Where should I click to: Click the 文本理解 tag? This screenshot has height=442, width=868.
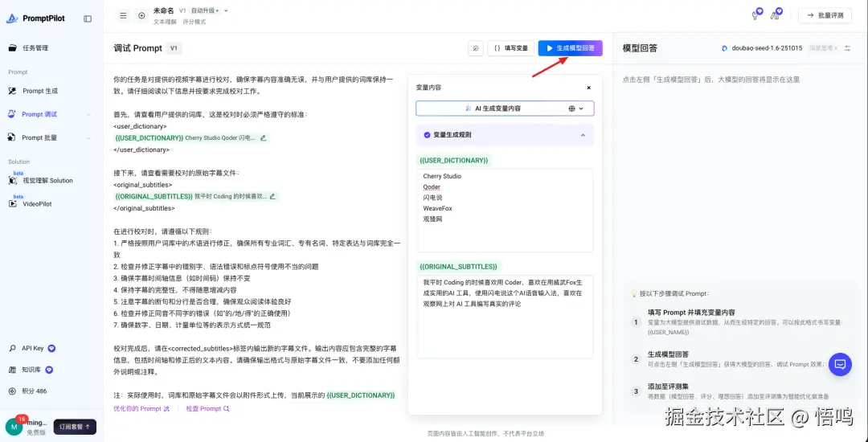[165, 23]
